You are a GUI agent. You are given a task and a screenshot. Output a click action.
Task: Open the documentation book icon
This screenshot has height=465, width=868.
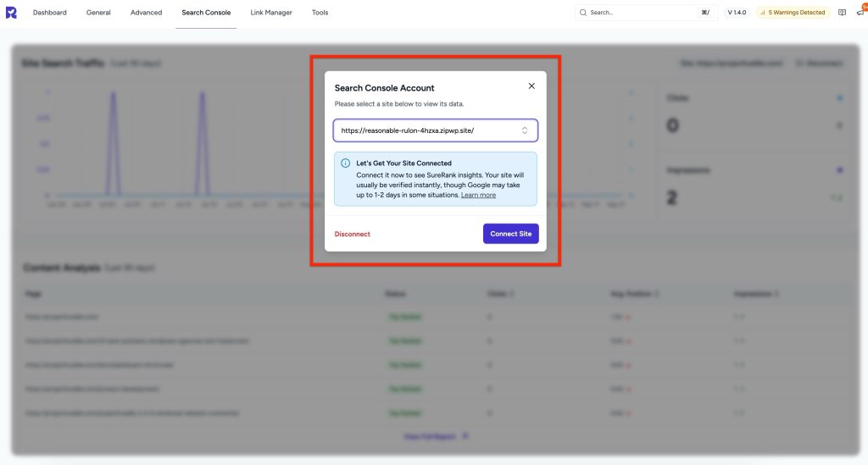point(842,13)
